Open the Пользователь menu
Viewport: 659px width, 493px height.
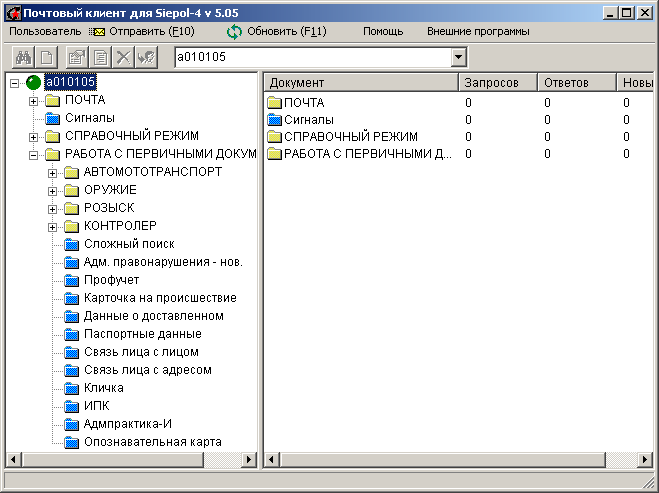(45, 32)
